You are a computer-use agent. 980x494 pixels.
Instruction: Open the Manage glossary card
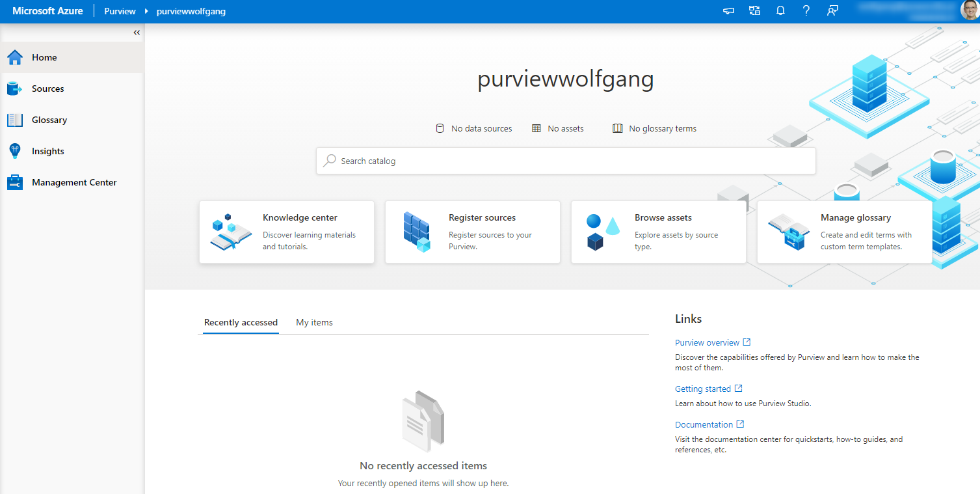click(843, 232)
